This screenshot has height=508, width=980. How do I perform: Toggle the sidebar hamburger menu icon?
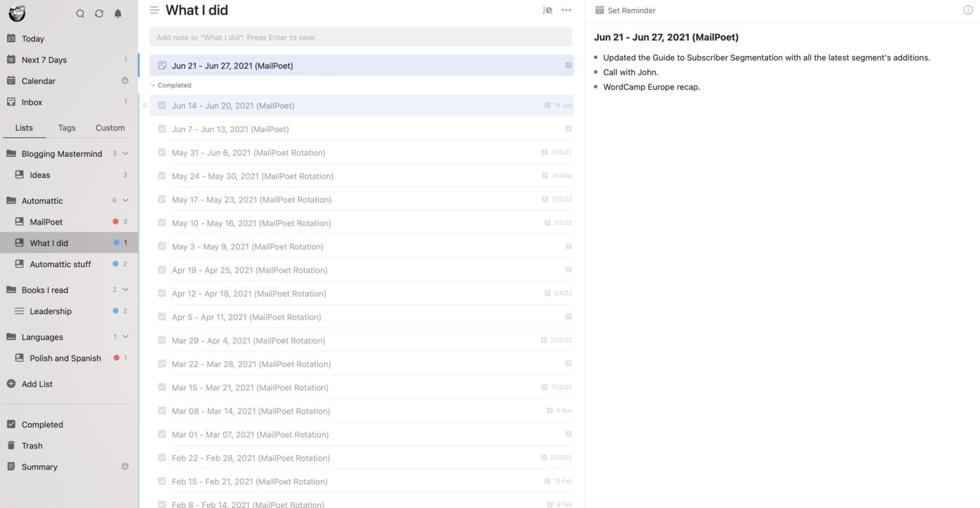pyautogui.click(x=154, y=10)
